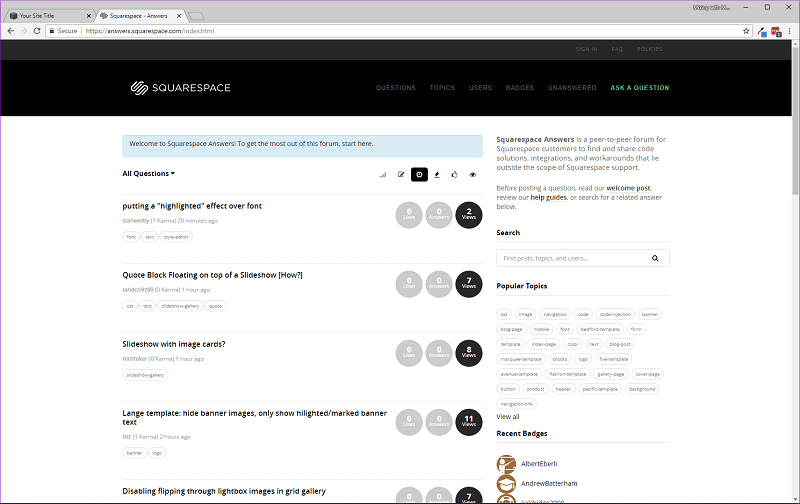Click the page vertical scrollbar thumb
Viewport: 800px width, 504px height.
[x=795, y=120]
